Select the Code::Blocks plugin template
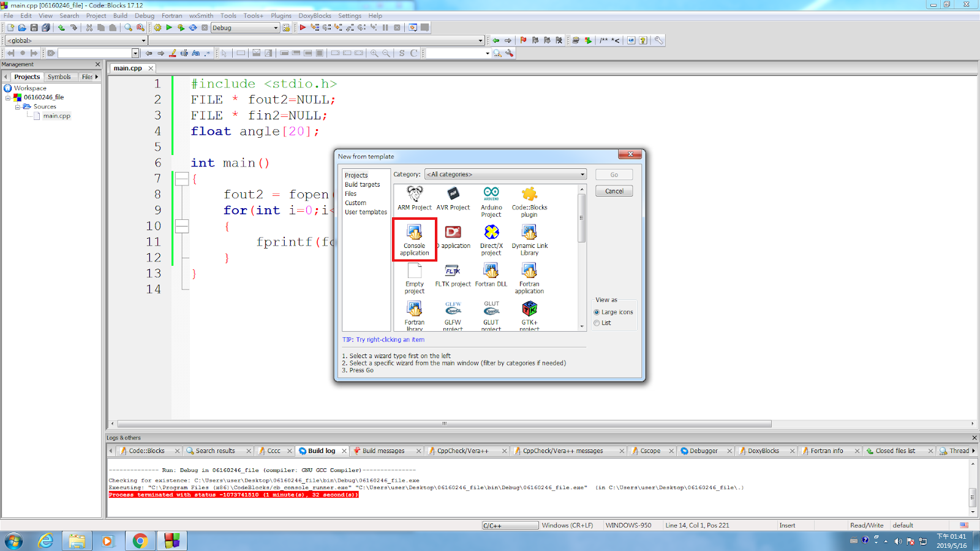Viewport: 980px width, 551px height. [530, 202]
